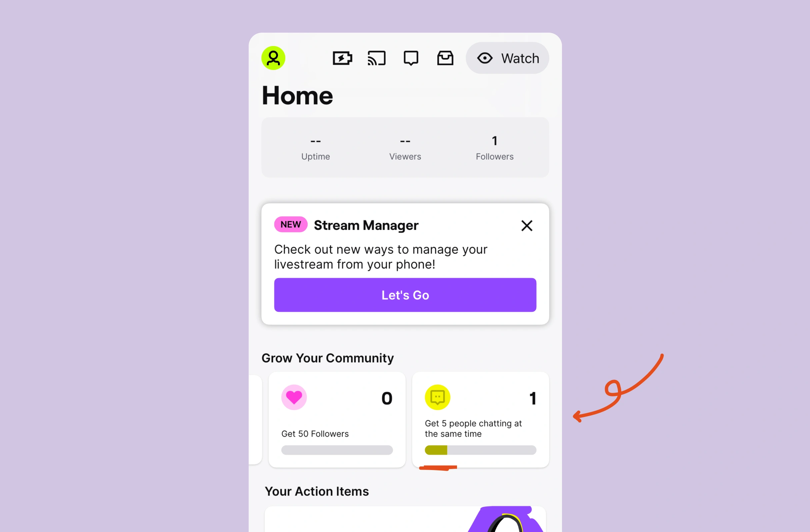Open the Watch tab in navigation
810x532 pixels.
508,58
